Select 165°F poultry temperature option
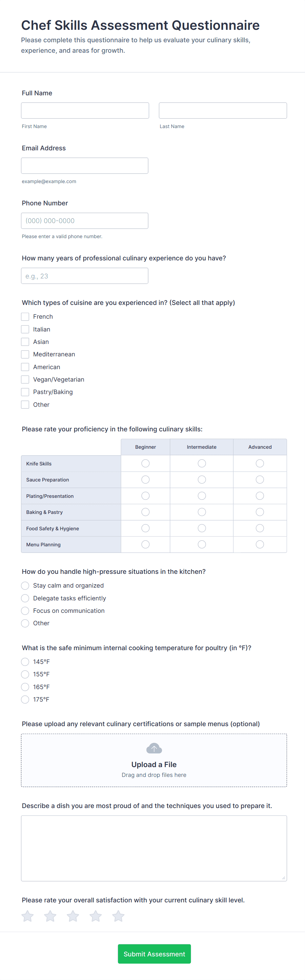 point(25,687)
